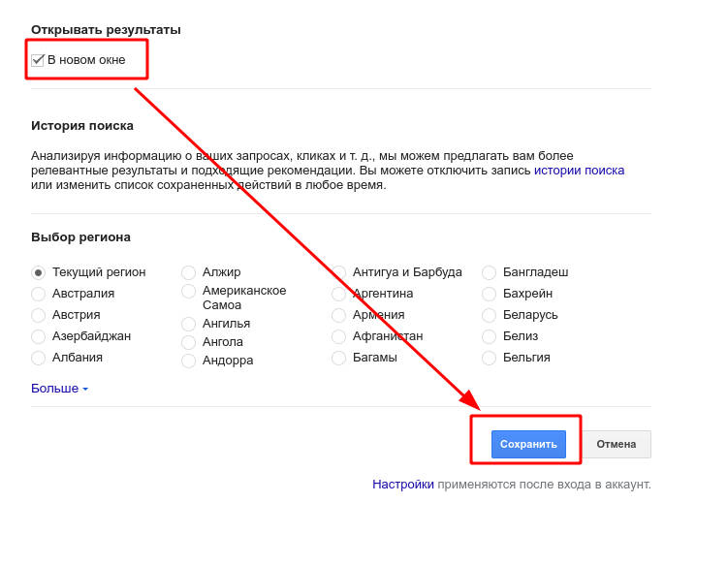Click the blue "Сохранить" button

tap(528, 445)
